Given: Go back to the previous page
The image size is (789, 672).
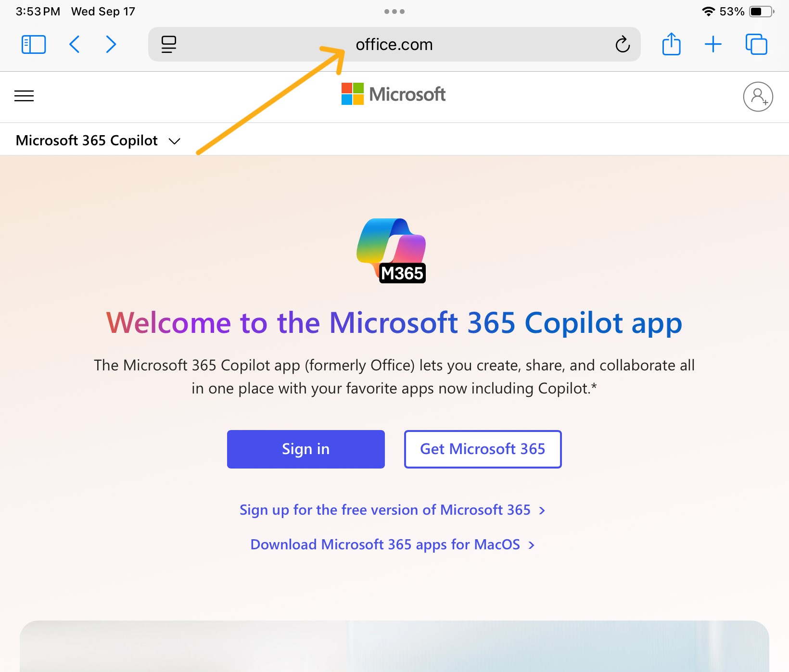Looking at the screenshot, I should tap(75, 44).
